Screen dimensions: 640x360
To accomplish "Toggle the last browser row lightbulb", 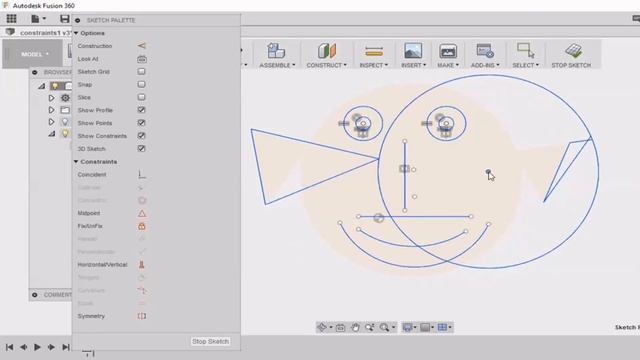I will point(64,133).
